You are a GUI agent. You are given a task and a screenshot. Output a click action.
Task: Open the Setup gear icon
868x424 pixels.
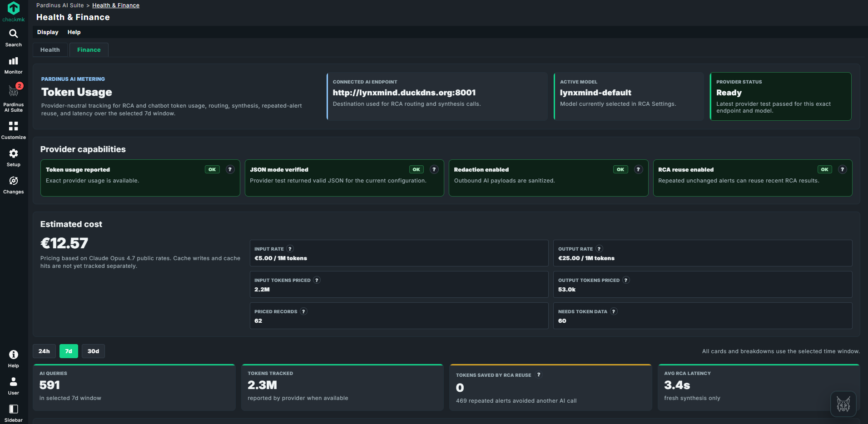(x=14, y=153)
